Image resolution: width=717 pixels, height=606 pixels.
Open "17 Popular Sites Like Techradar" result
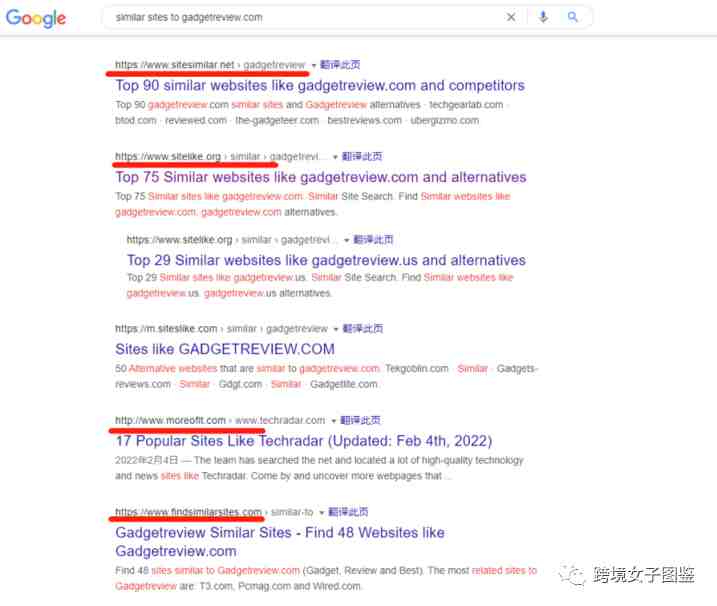(x=304, y=441)
